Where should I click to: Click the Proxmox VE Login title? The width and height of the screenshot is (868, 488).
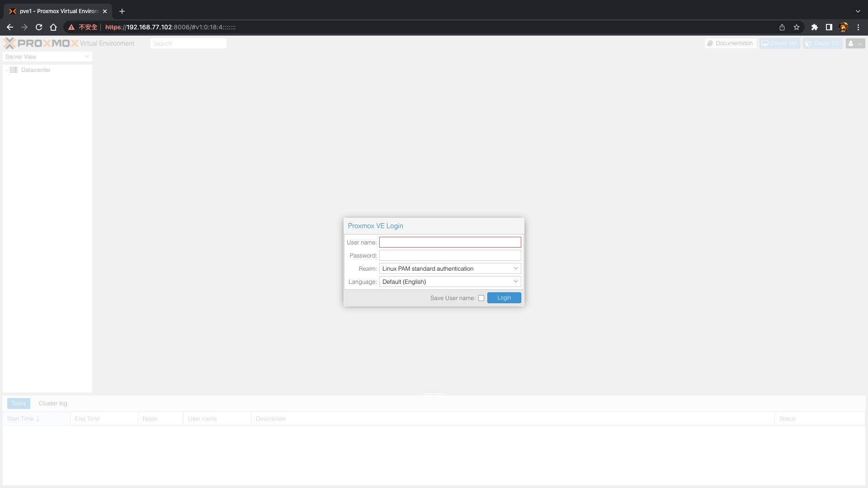pos(376,226)
